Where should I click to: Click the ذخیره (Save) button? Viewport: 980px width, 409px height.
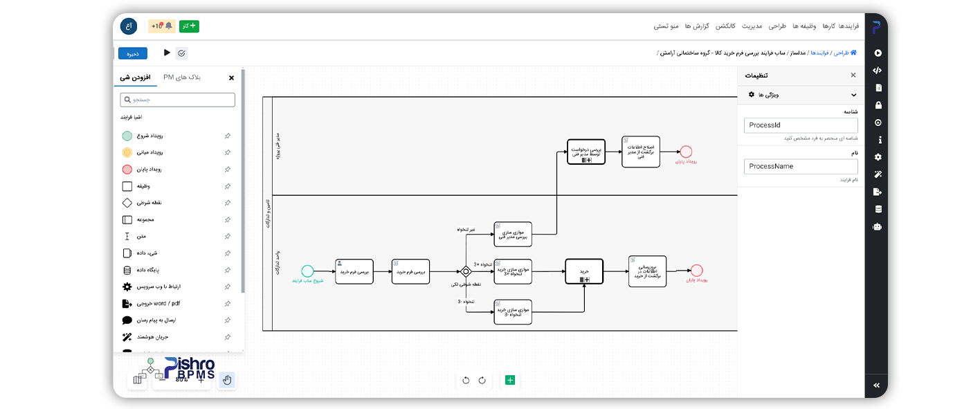[131, 53]
